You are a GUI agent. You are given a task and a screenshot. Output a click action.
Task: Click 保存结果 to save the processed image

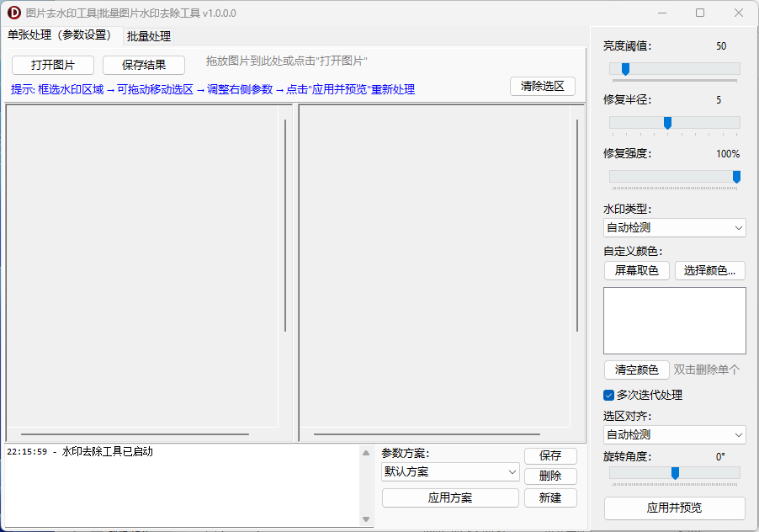coord(144,65)
